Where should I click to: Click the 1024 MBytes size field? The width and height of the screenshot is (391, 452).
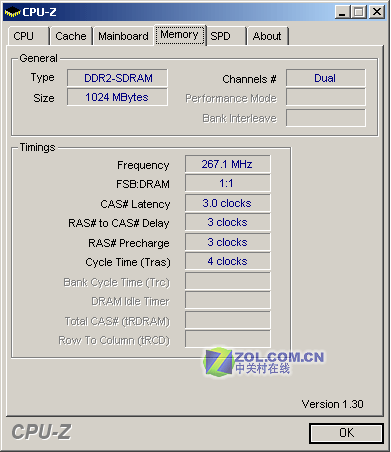[x=117, y=97]
